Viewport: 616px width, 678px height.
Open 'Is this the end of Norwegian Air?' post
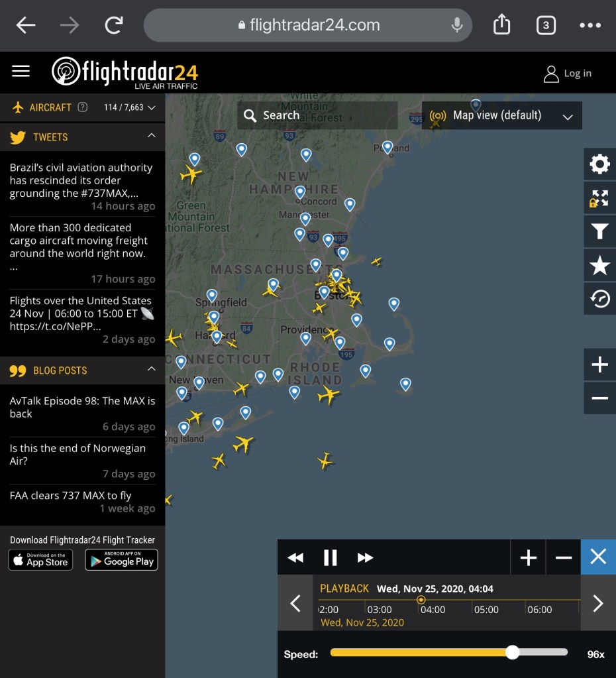(77, 455)
